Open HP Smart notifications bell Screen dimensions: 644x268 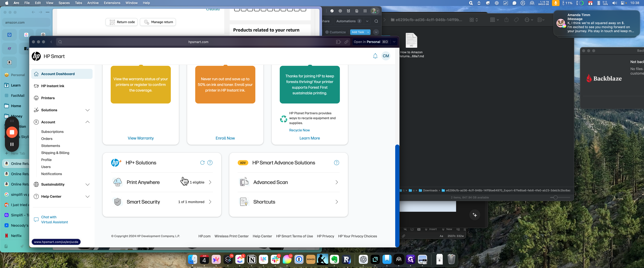point(375,56)
